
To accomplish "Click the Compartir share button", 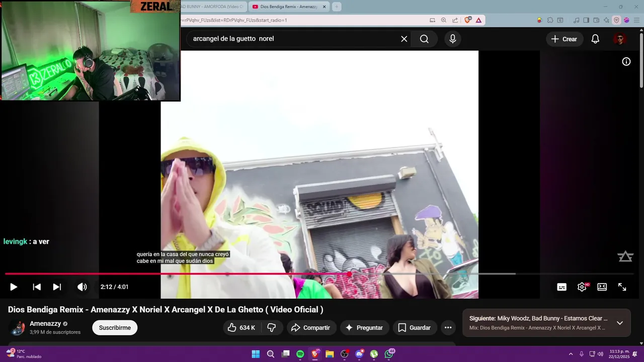I will [311, 328].
